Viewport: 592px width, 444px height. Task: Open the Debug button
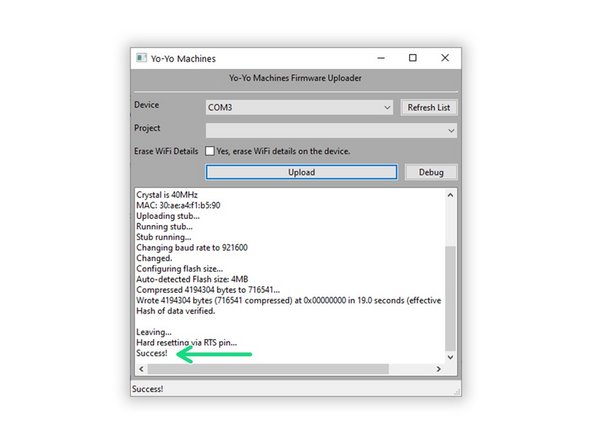pos(431,172)
